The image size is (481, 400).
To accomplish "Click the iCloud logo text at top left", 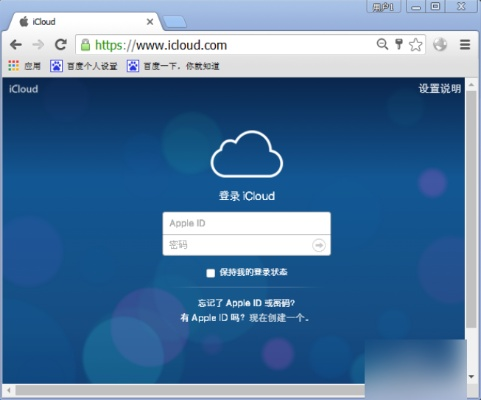I will tap(23, 89).
